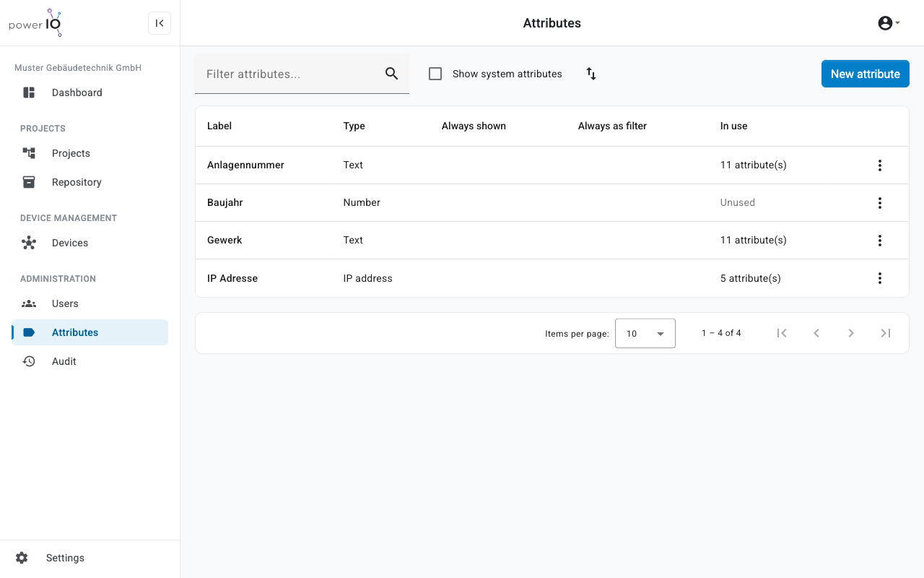Select the Gewerk attribute label
The width and height of the screenshot is (924, 578).
[x=225, y=240]
